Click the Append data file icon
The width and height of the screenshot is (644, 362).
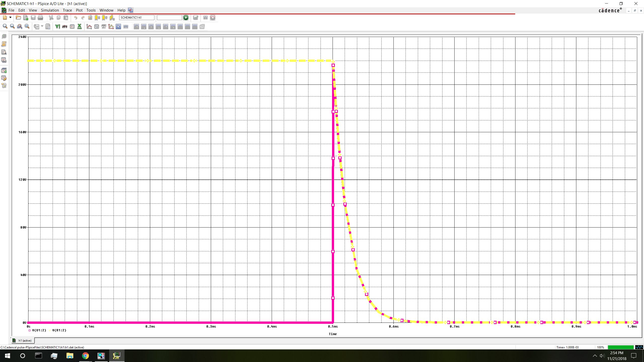(26, 18)
